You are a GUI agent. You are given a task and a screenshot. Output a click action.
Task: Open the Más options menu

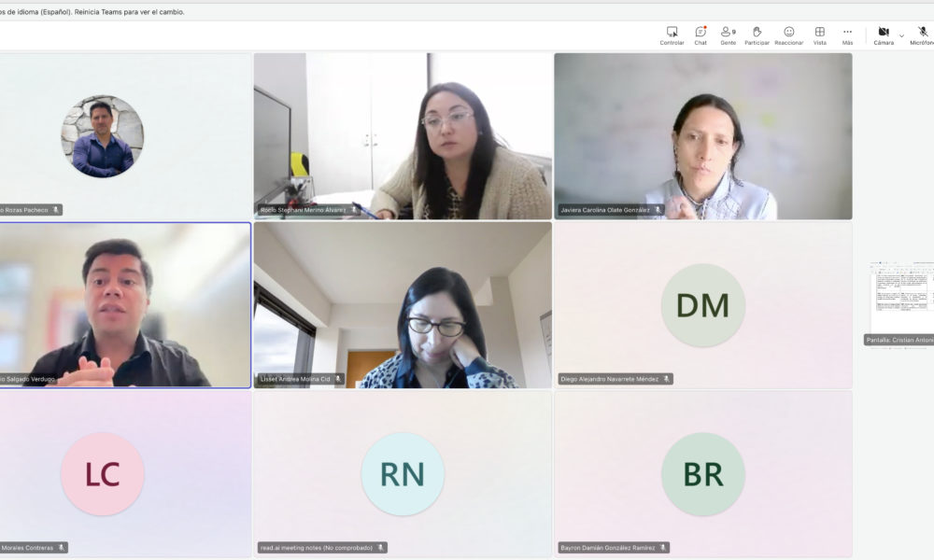pyautogui.click(x=847, y=35)
